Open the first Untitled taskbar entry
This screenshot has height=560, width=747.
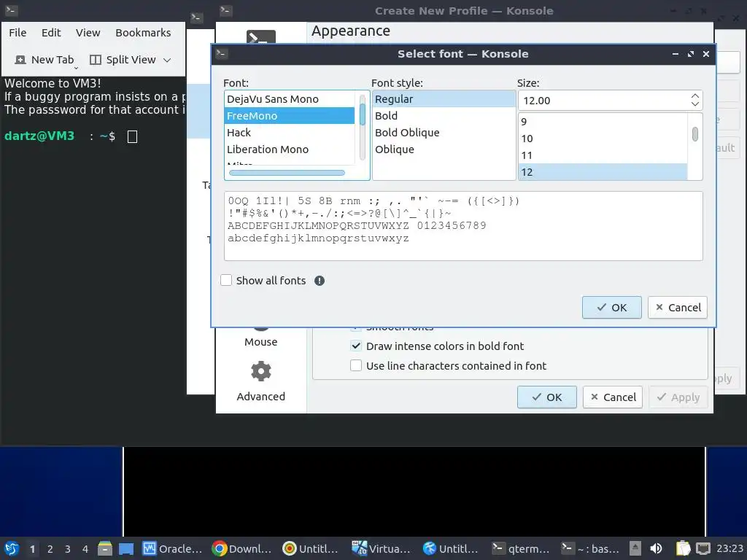[x=311, y=548]
